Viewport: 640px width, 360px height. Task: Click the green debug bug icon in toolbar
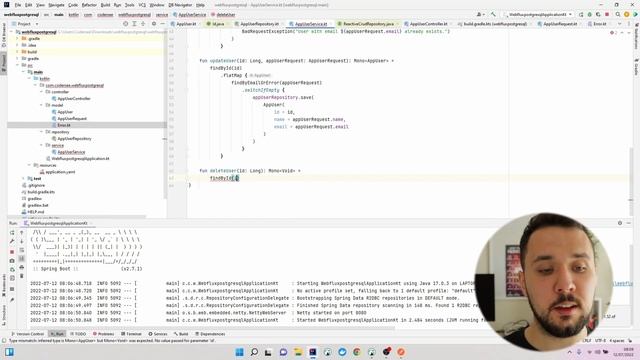589,14
